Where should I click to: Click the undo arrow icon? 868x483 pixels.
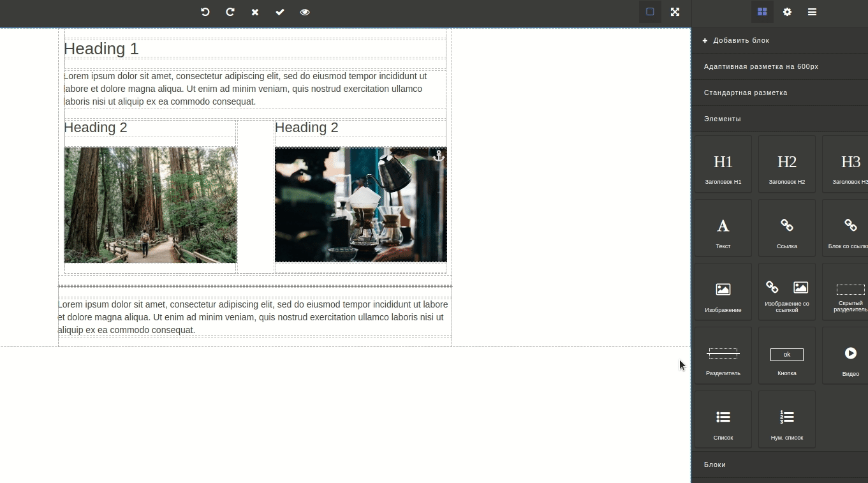pos(205,12)
